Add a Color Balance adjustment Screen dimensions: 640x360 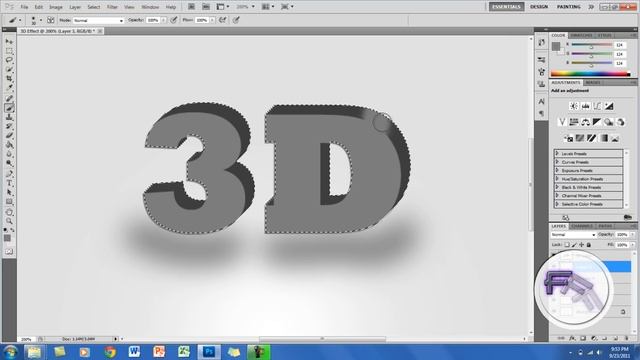pos(585,122)
